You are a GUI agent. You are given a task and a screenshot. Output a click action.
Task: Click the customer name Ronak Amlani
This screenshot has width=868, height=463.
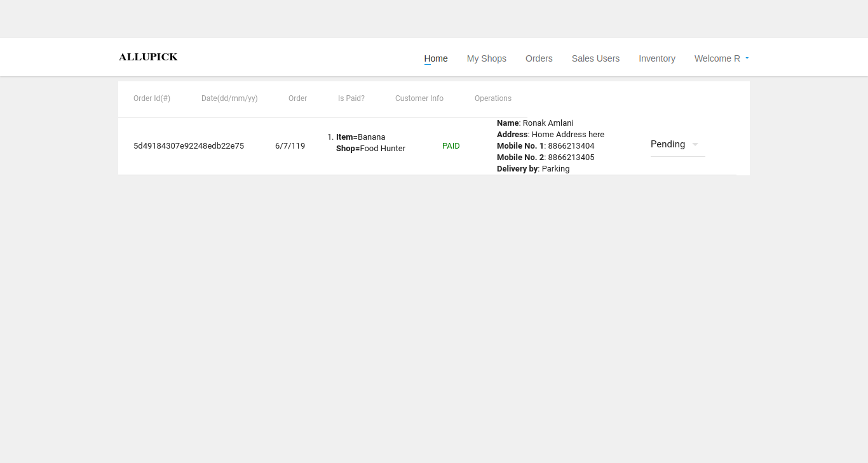point(548,123)
